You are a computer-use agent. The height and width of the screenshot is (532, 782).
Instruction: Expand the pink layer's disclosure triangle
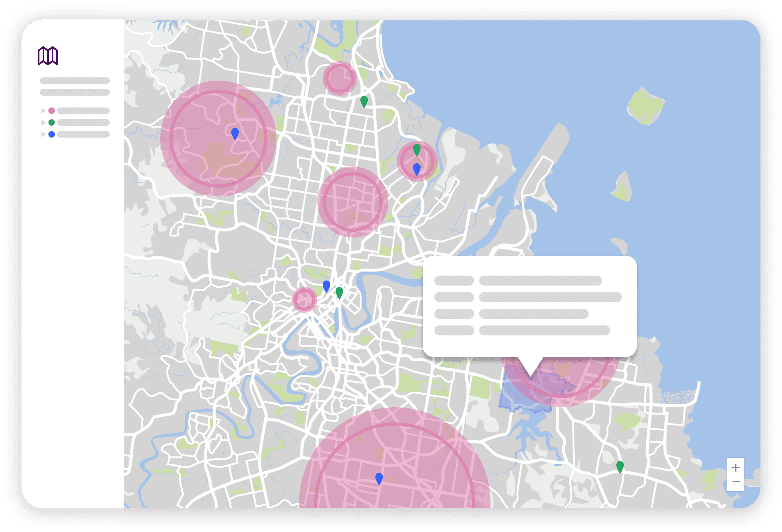pos(43,111)
